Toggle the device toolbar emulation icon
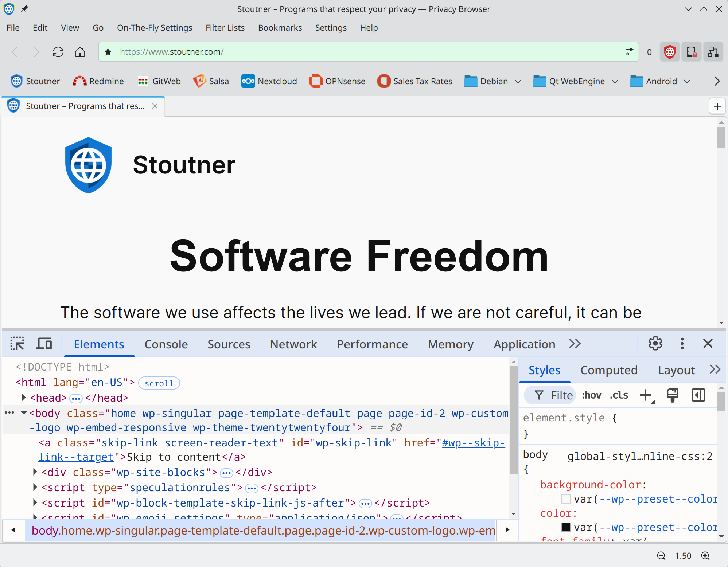Viewport: 728px width, 567px height. [44, 344]
